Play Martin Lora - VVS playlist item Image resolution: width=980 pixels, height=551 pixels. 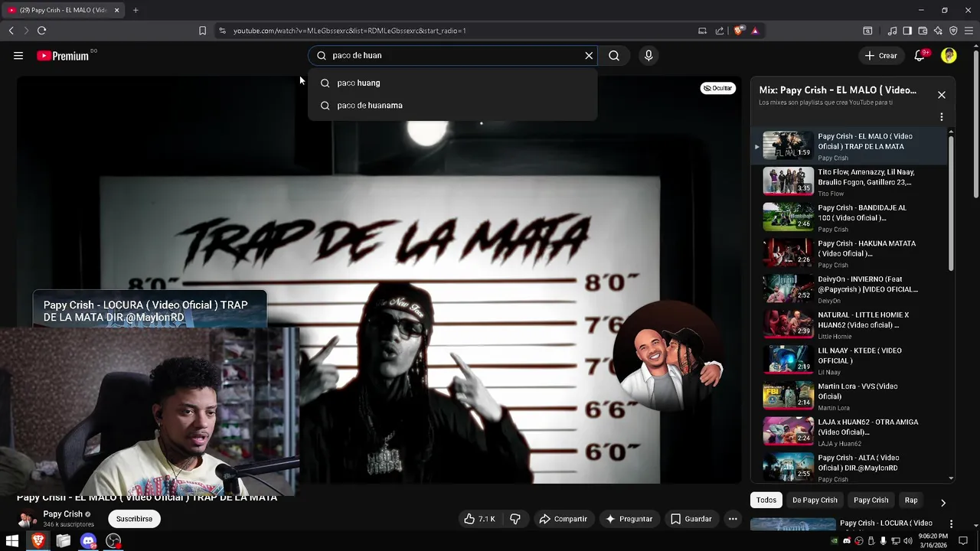tap(850, 396)
